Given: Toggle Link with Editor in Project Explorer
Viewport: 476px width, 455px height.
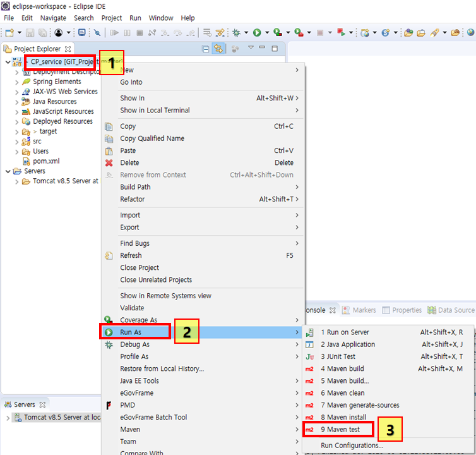Looking at the screenshot, I should [218, 49].
